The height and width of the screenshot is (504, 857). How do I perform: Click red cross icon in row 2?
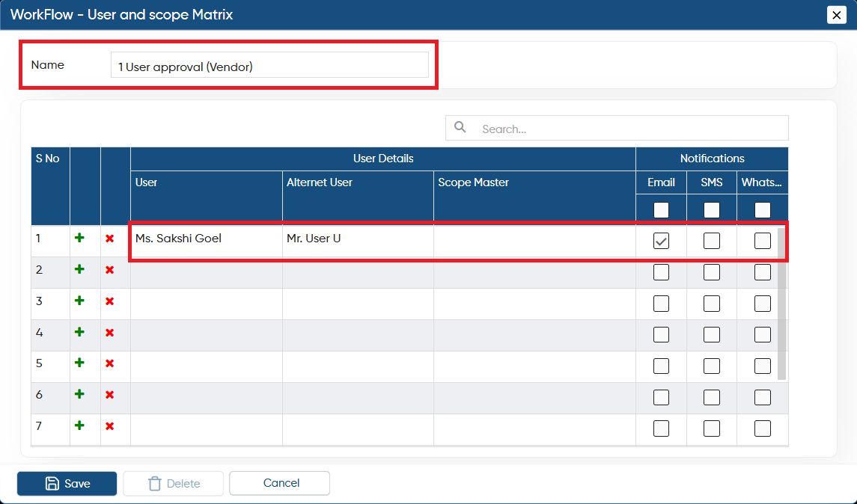click(110, 270)
